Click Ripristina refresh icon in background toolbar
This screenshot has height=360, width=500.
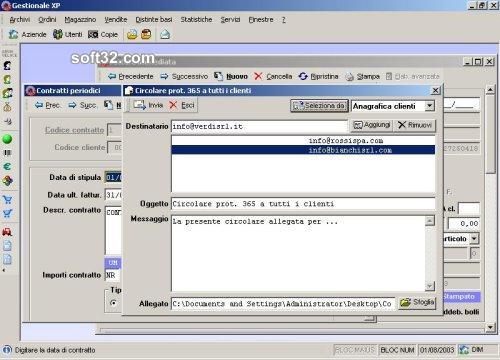(x=303, y=76)
